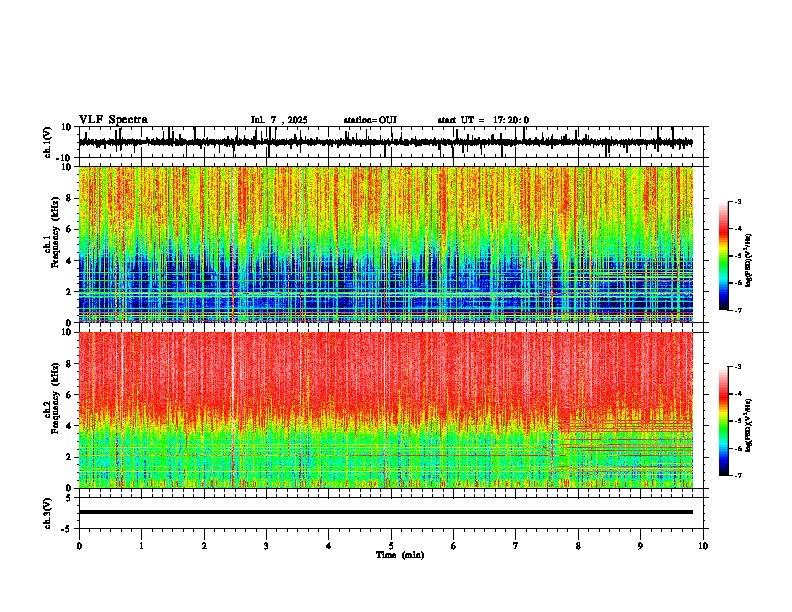This screenshot has width=792, height=612.
Task: Click the ch.1 spectrogram '2' kHz tick label
Action: (x=69, y=292)
